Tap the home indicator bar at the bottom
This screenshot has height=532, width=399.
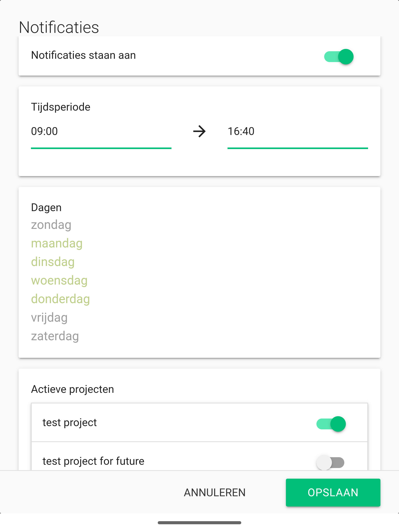click(x=199, y=523)
